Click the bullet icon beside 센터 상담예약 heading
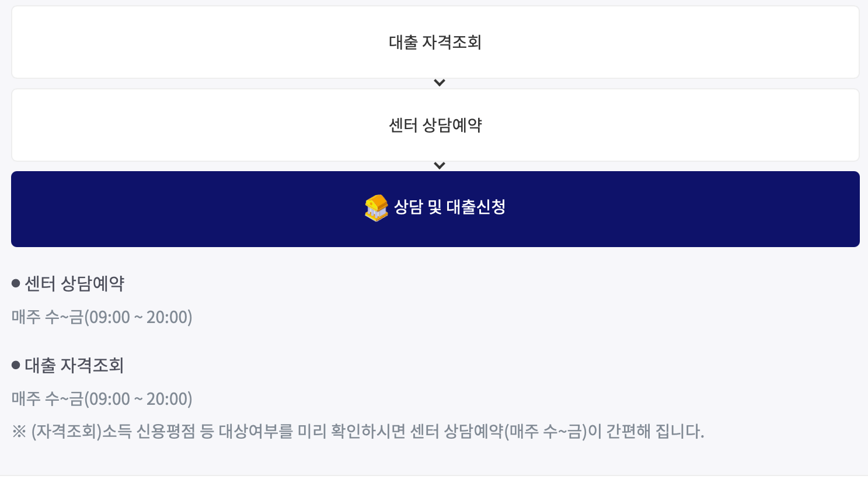The height and width of the screenshot is (479, 868). [15, 283]
